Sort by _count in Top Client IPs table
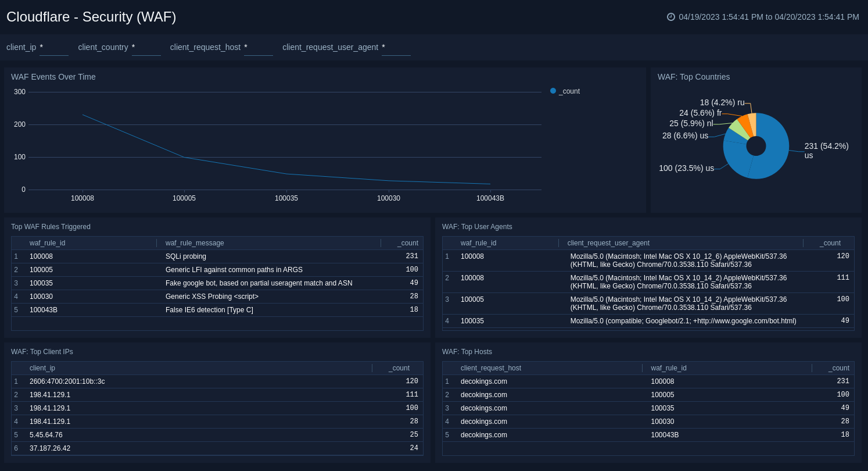Viewport: 868px width, 471px height. click(399, 368)
